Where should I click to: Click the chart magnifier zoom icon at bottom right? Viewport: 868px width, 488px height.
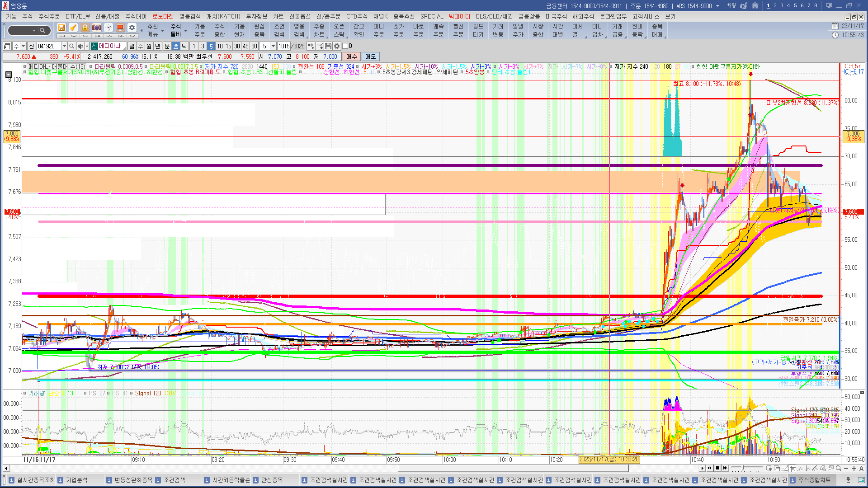[839, 468]
